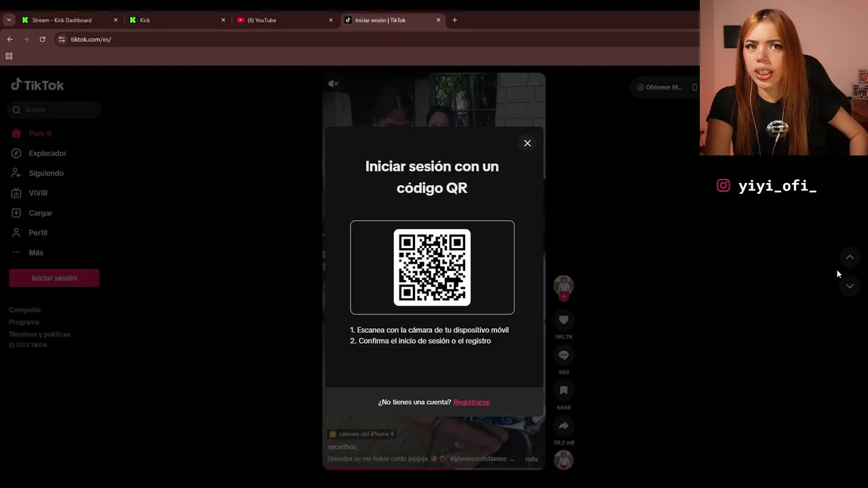The image size is (868, 488).
Task: Close the Kick Dashboard tab
Action: tap(115, 20)
